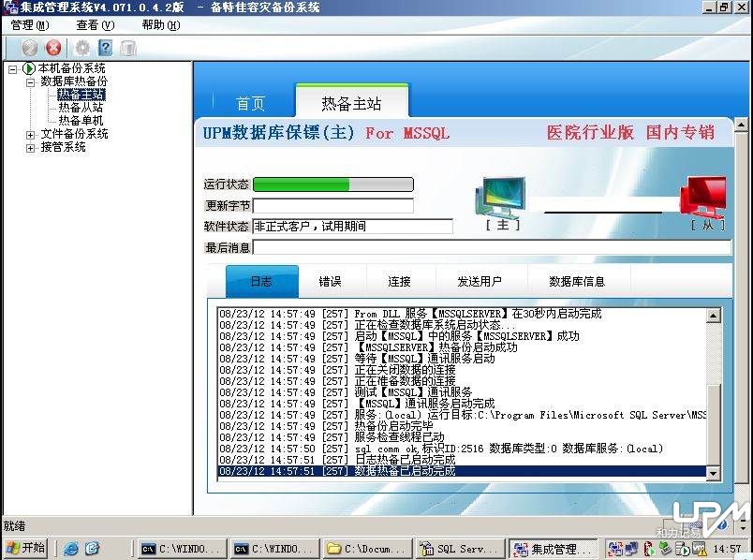Viewport: 753px width, 560px height.
Task: Switch to the 错误 tab
Action: pos(331,282)
